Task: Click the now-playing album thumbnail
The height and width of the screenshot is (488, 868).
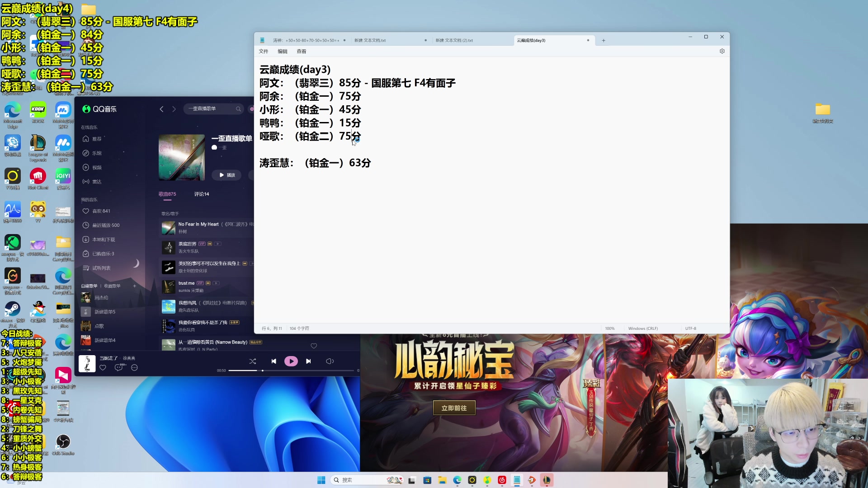Action: (x=87, y=363)
